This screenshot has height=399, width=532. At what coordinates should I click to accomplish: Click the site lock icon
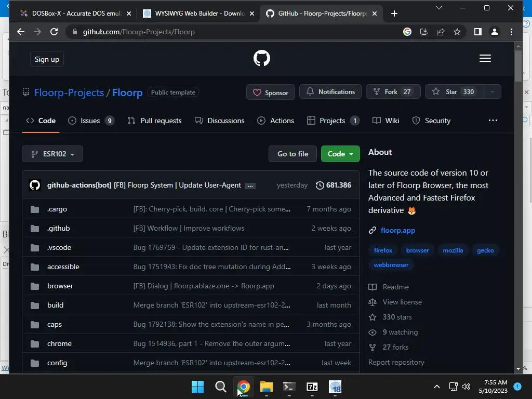coord(75,32)
